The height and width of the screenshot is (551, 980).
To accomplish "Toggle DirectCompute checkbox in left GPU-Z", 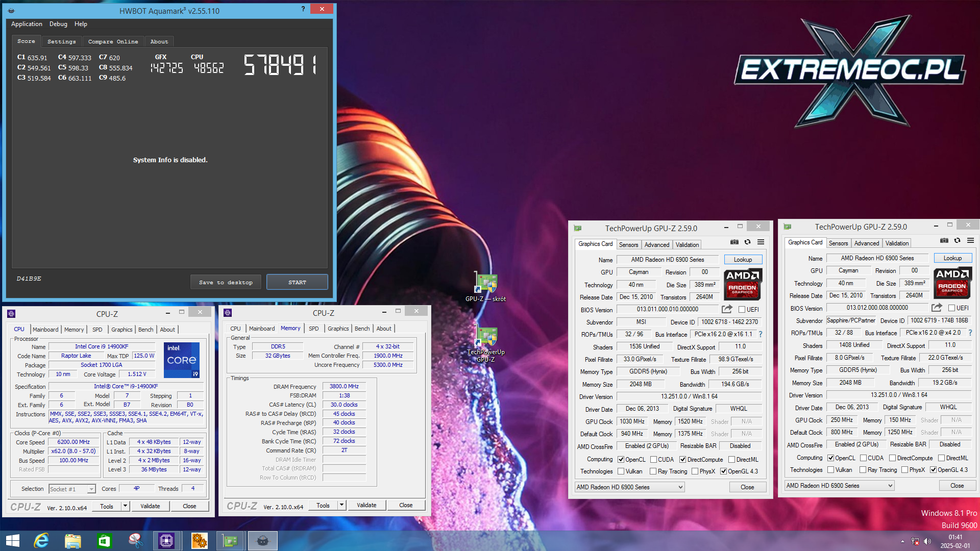I will coord(682,460).
